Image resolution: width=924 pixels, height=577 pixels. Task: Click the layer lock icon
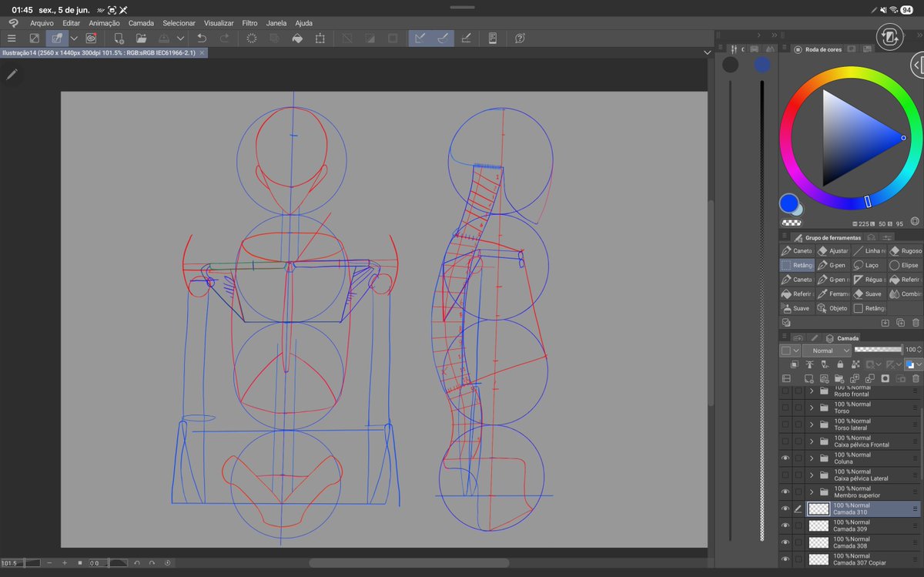point(839,364)
